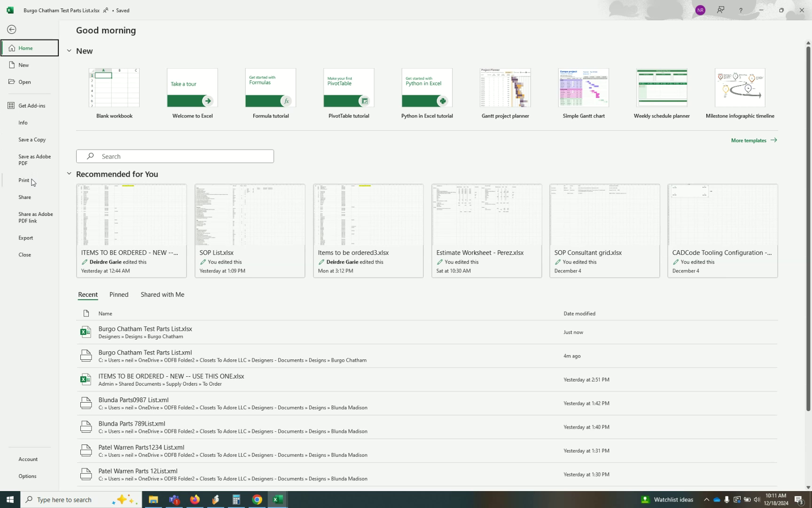Open the Export page
812x508 pixels.
(30, 238)
